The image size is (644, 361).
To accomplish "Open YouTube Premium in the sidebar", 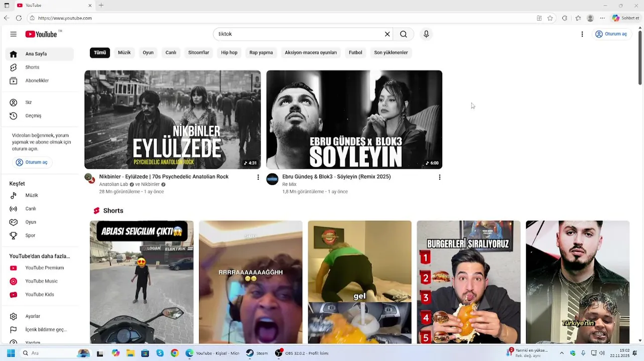I will click(40, 268).
